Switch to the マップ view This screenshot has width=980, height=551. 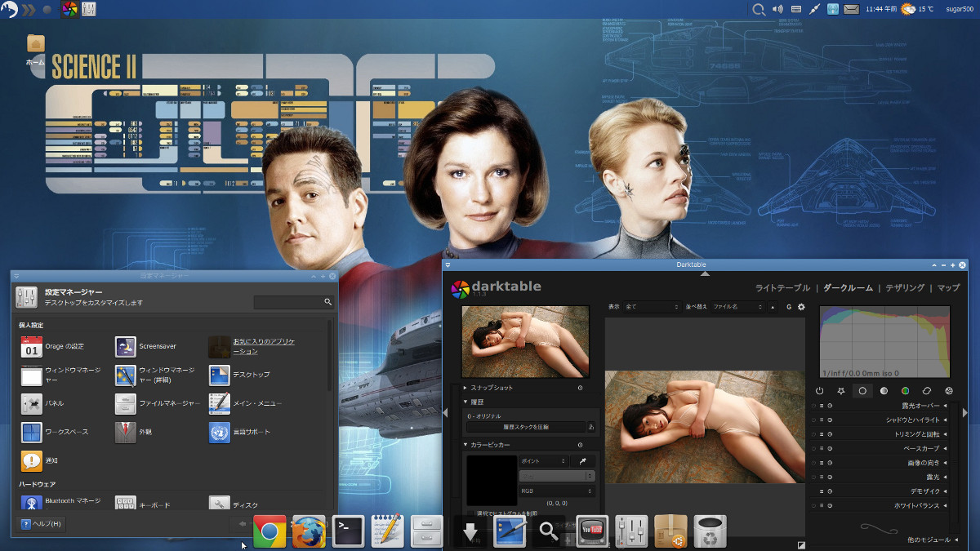pyautogui.click(x=948, y=287)
